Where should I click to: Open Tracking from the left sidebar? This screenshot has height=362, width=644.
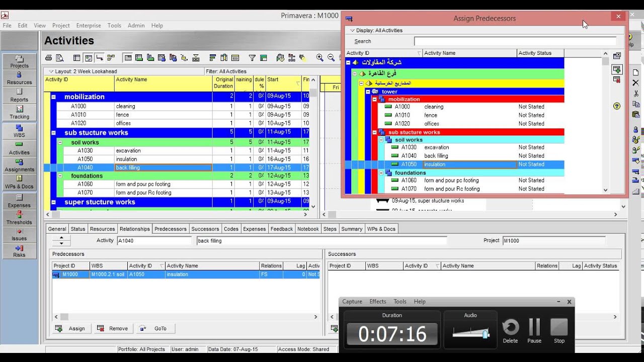coord(19,113)
